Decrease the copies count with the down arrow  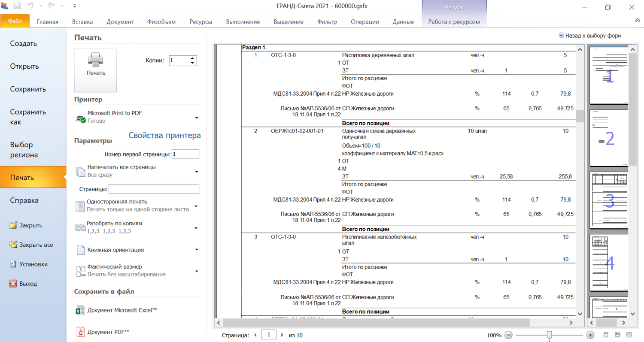(192, 63)
